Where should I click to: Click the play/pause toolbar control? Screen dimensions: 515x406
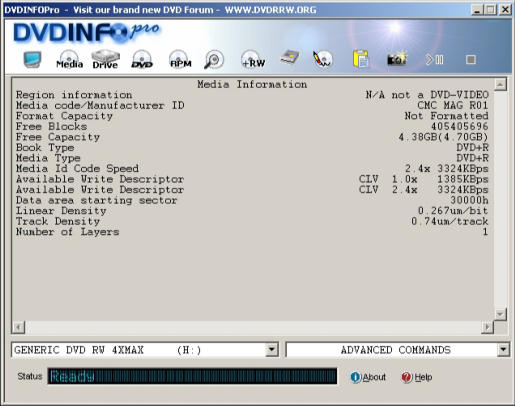pos(435,60)
